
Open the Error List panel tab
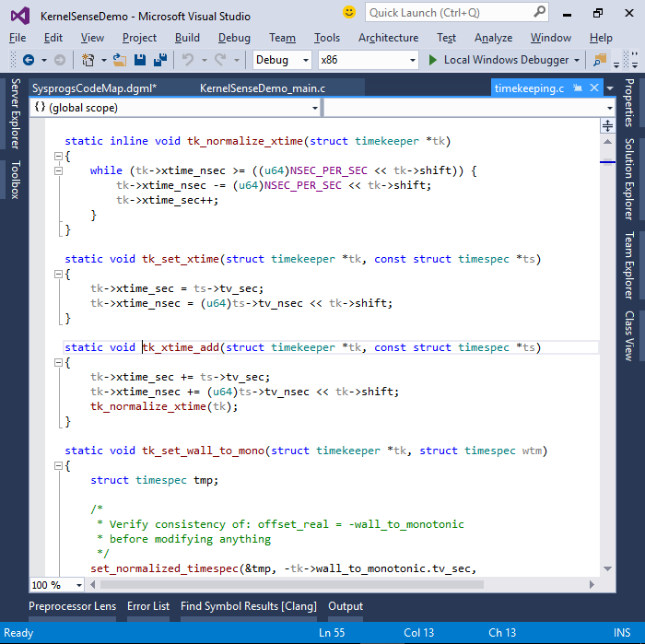[148, 606]
